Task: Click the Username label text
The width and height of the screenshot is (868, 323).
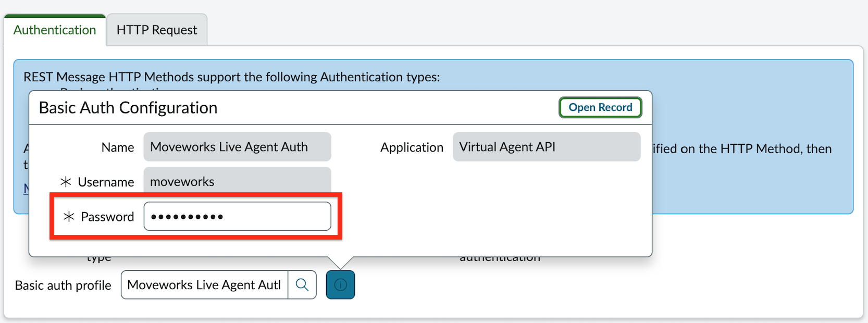Action: tap(106, 182)
